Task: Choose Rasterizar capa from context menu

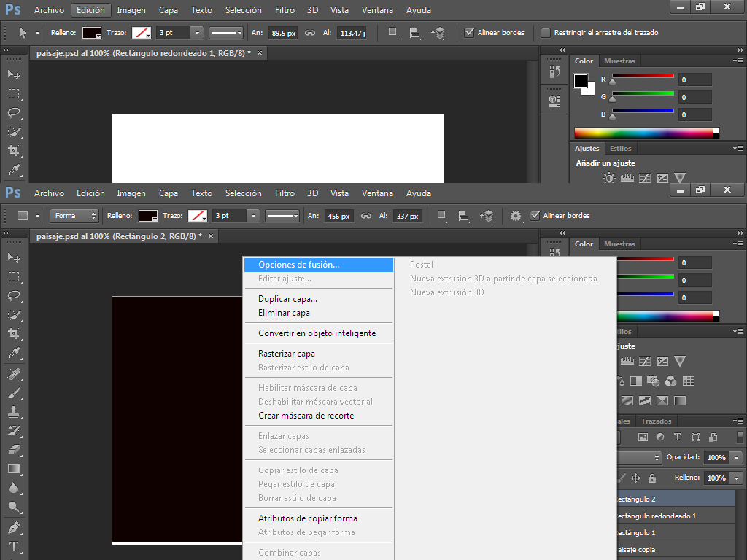Action: click(318, 354)
